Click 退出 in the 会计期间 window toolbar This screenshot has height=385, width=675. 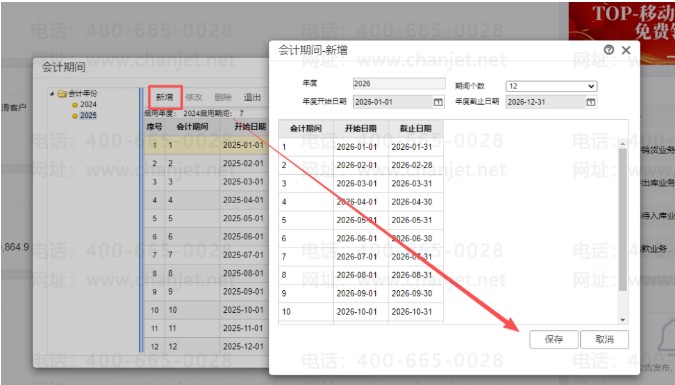tap(252, 97)
